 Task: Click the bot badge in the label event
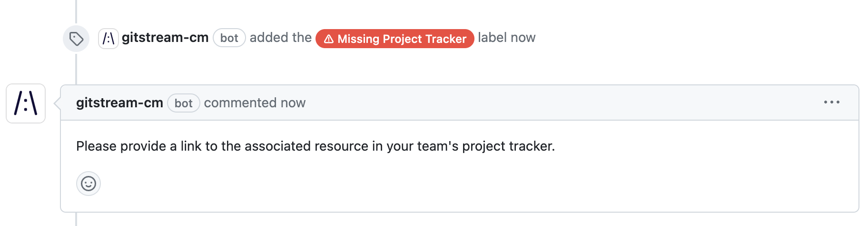229,38
